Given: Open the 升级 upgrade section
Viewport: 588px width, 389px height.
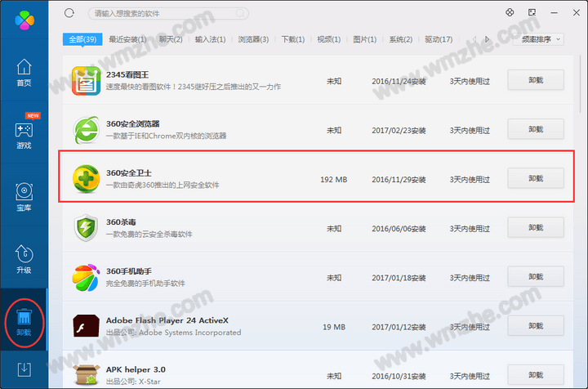Looking at the screenshot, I should [24, 259].
